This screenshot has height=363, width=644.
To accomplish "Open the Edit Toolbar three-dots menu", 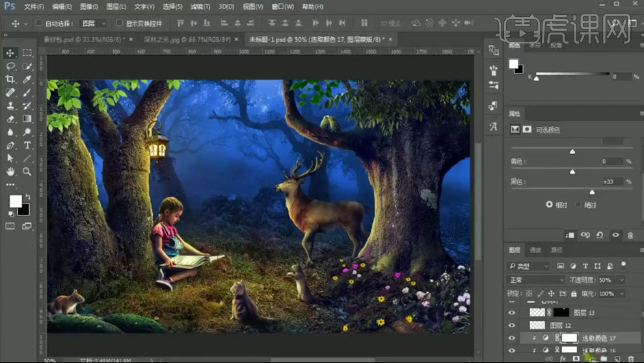I will point(10,184).
